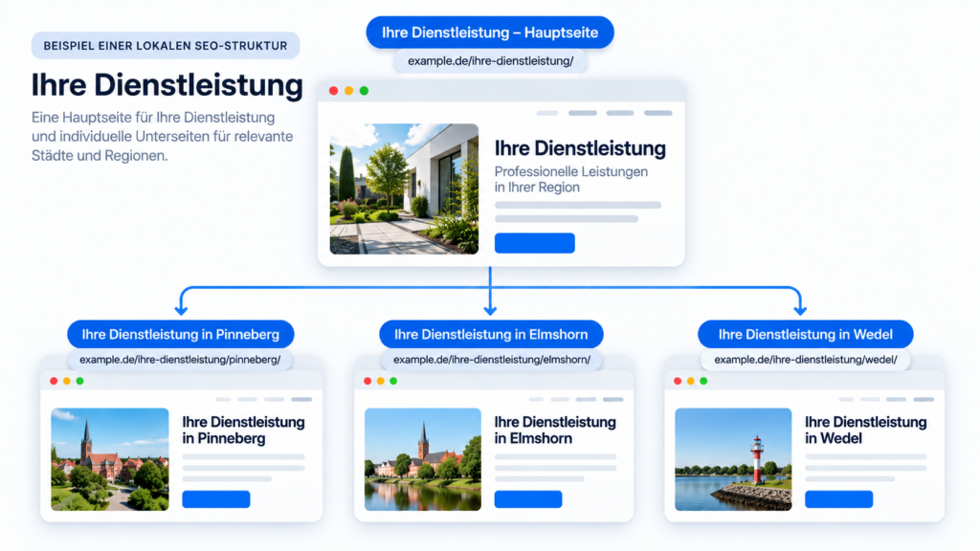Click the 'Ihre Dienstleistung' heading in main mockup
Screen dimensions: 980x551
tap(580, 148)
